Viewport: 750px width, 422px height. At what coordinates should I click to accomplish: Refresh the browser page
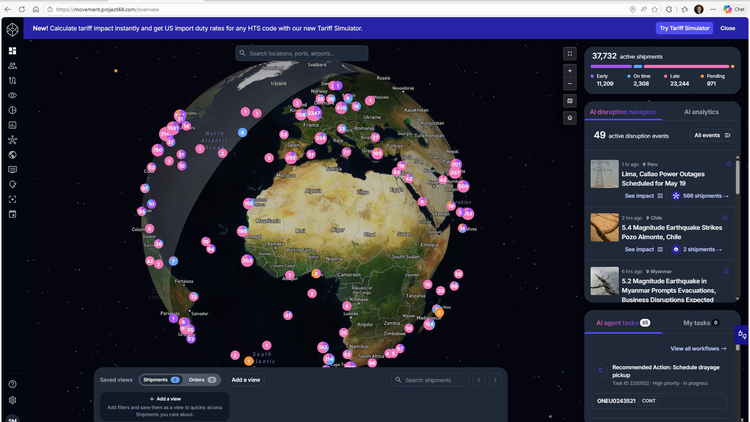[22, 9]
